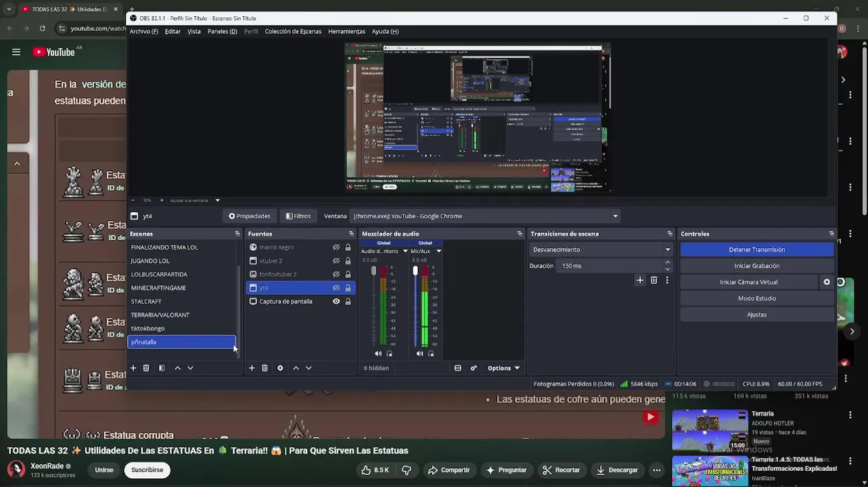Screen dimensions: 868x487
Task: Show the marco negro source
Action: pyautogui.click(x=336, y=248)
